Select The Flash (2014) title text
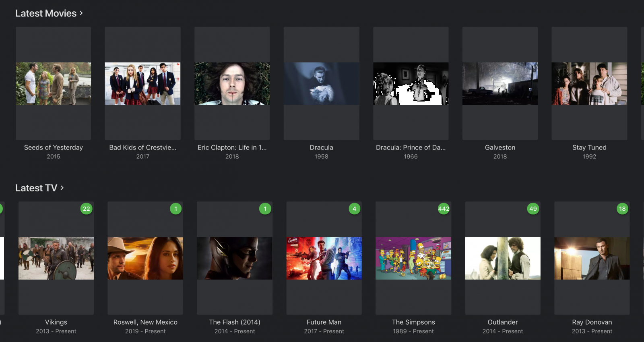This screenshot has width=644, height=342. click(235, 322)
